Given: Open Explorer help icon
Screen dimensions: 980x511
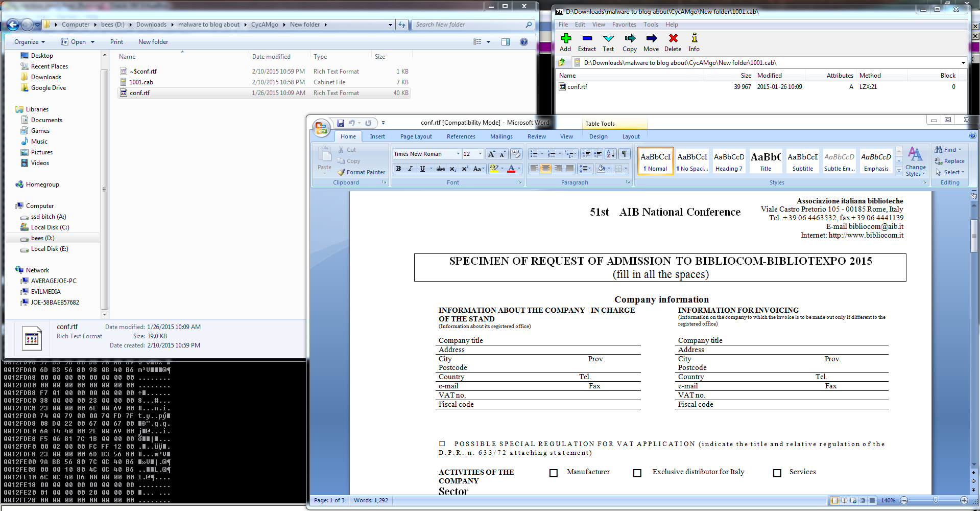Looking at the screenshot, I should (x=524, y=42).
